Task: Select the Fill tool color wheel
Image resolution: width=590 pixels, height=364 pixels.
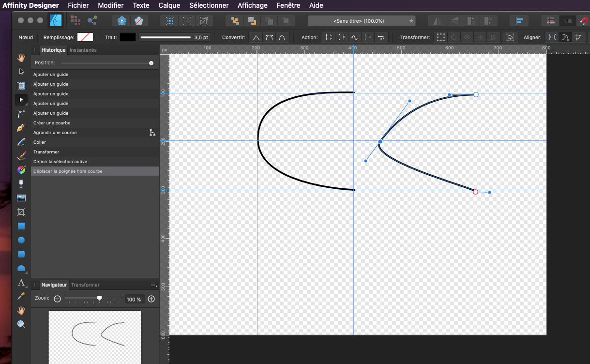Action: (21, 170)
